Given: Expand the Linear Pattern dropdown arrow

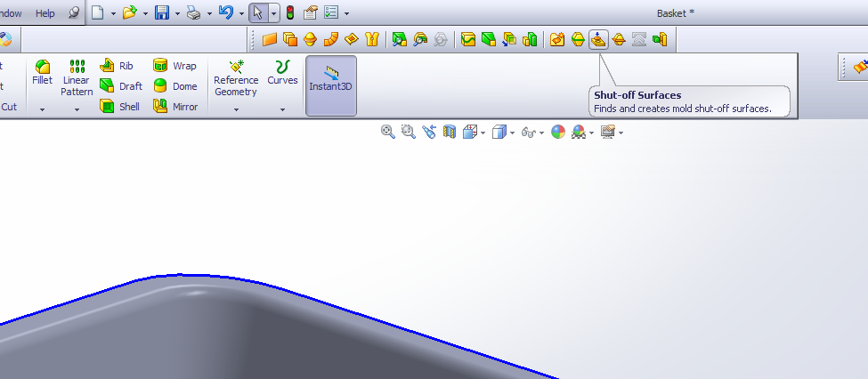Looking at the screenshot, I should (x=77, y=110).
